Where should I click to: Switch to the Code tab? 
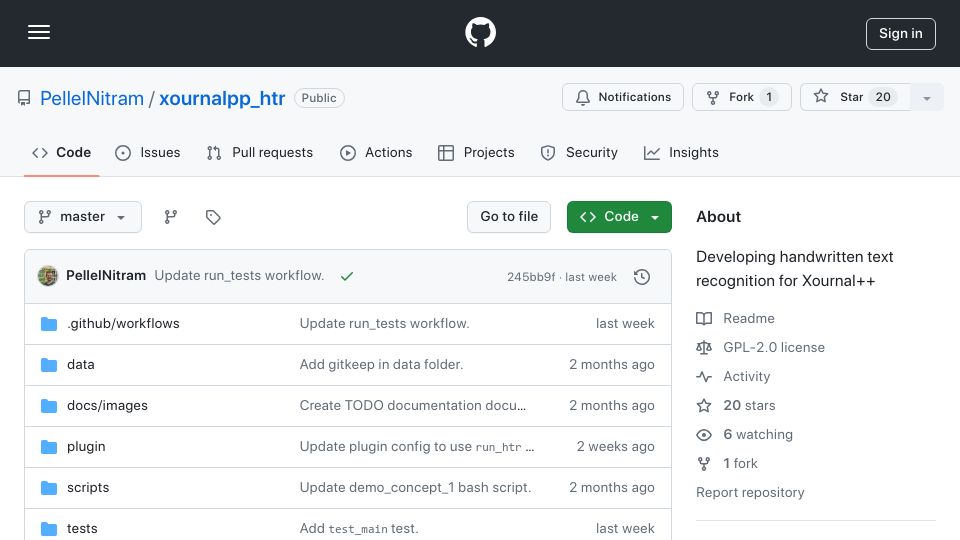point(61,152)
